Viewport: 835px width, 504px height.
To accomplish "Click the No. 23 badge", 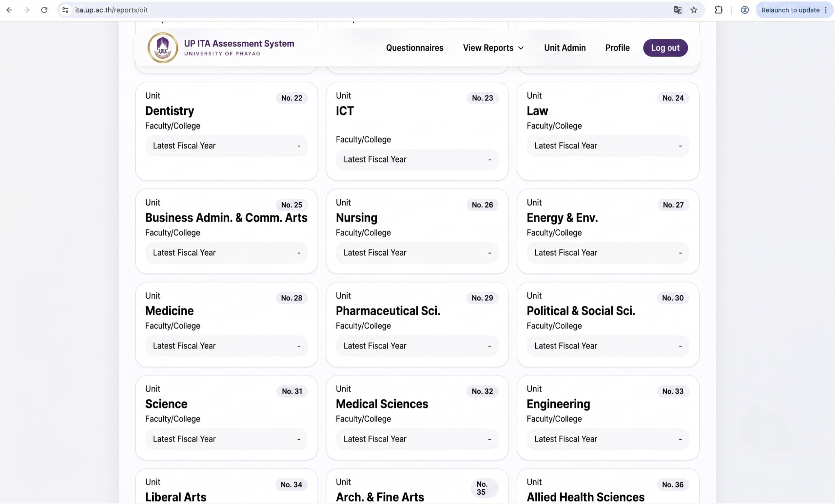I will (482, 98).
